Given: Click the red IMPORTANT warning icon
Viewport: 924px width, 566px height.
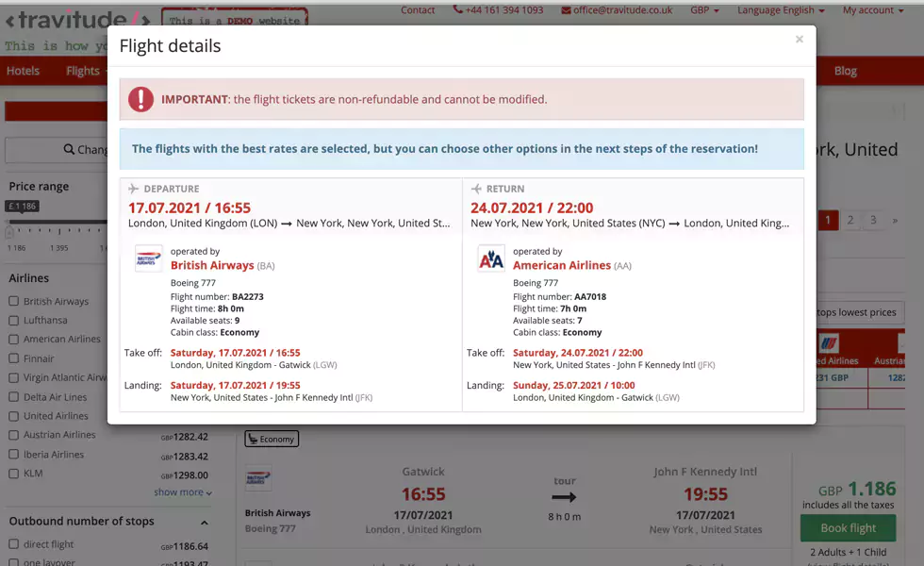Looking at the screenshot, I should pos(140,98).
